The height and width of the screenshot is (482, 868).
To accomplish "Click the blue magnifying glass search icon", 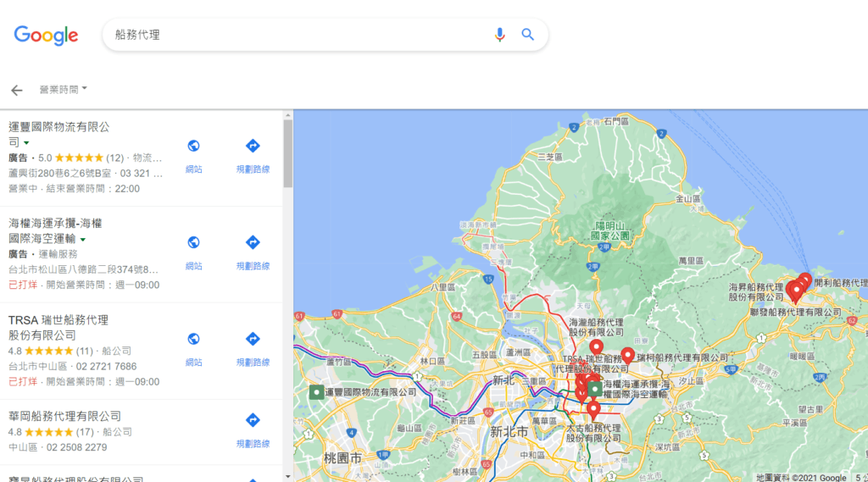I will pos(527,35).
